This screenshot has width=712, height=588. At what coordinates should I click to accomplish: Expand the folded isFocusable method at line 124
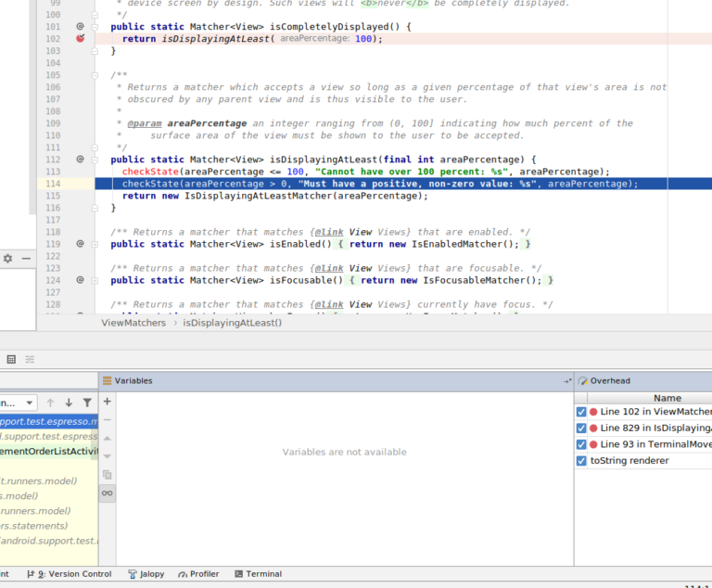(x=95, y=280)
